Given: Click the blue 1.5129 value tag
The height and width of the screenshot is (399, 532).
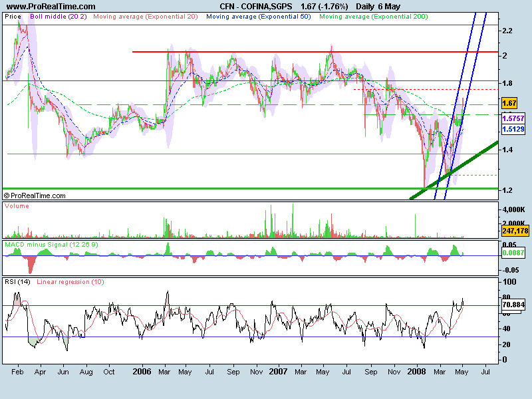Looking at the screenshot, I should 513,129.
